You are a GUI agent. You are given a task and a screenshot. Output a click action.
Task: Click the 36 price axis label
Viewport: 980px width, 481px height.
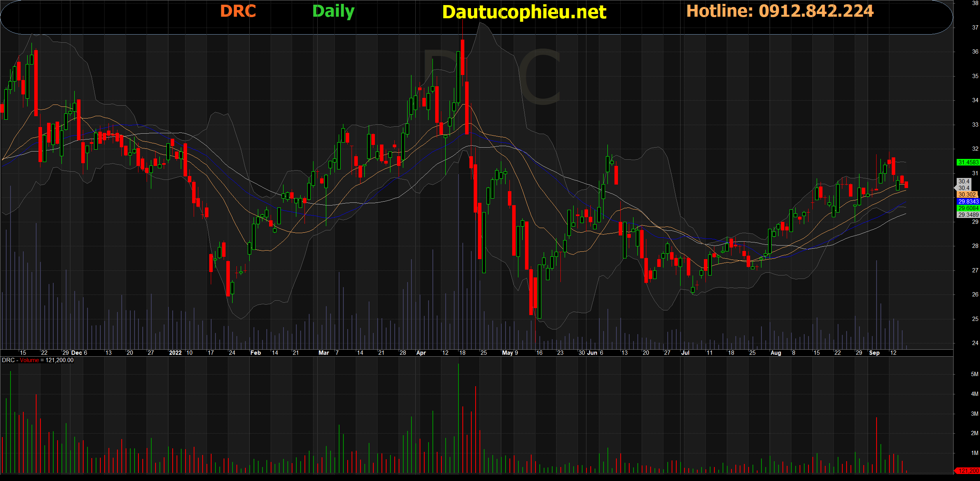click(x=975, y=52)
